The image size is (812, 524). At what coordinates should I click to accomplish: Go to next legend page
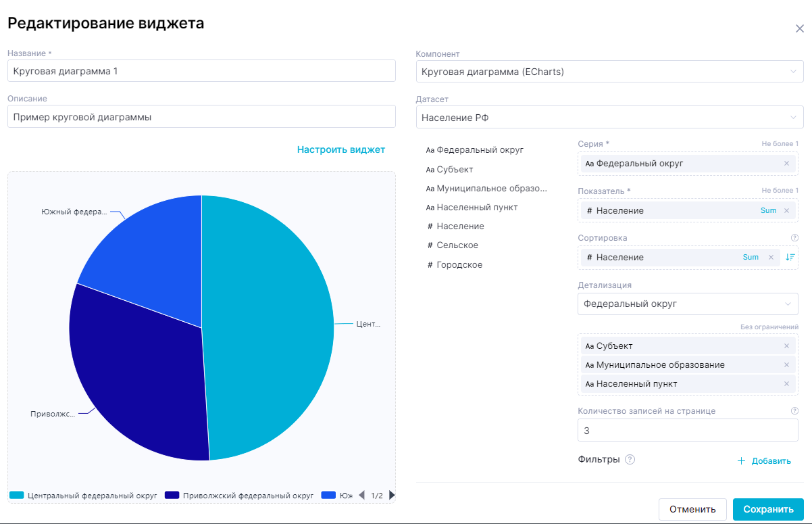[x=392, y=496]
